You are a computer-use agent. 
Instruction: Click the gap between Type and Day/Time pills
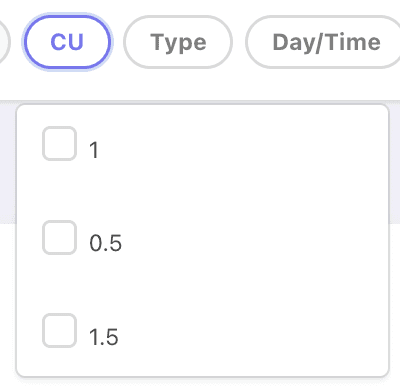point(239,42)
